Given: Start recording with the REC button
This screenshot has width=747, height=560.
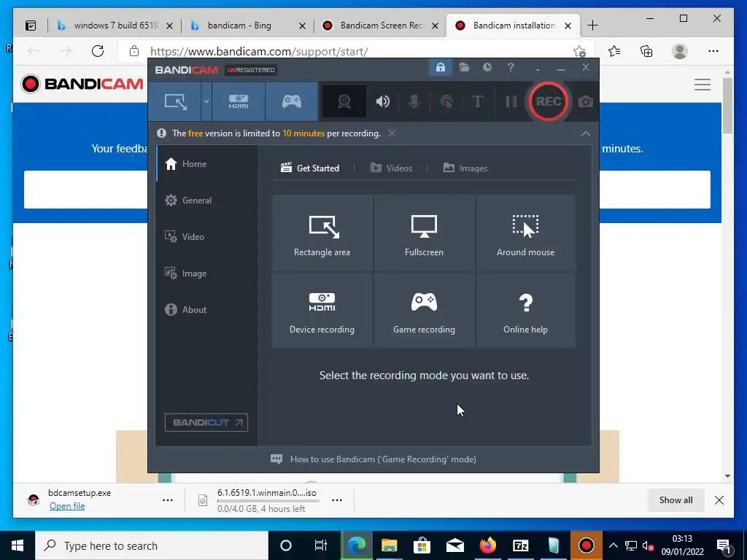Looking at the screenshot, I should tap(549, 101).
